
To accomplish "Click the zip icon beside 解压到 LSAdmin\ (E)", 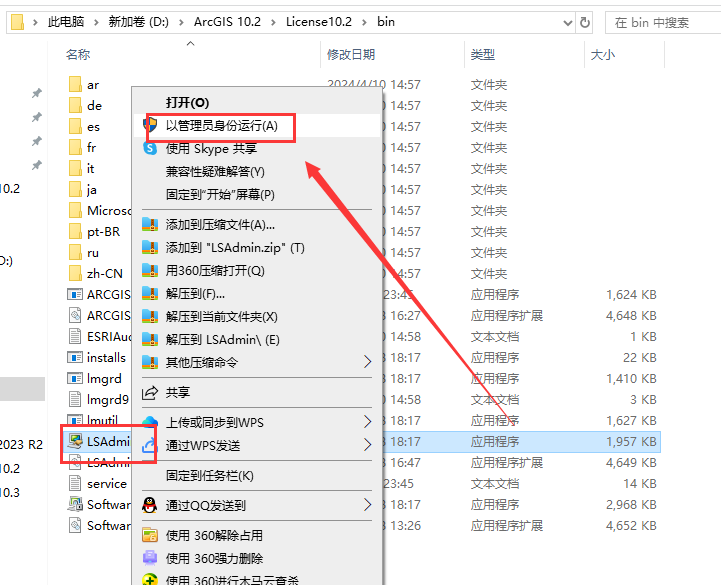I will 150,339.
